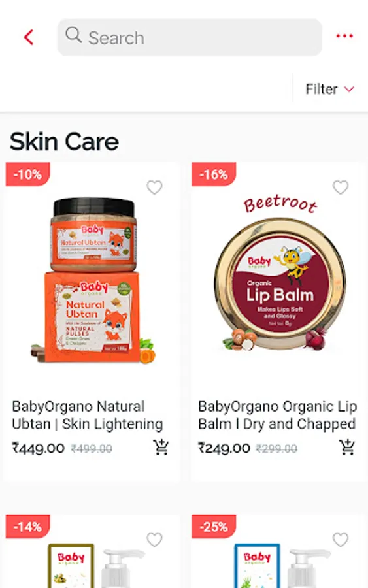This screenshot has height=588, width=368.
Task: Favorite the Natural Ubtan with heart
Action: 154,187
